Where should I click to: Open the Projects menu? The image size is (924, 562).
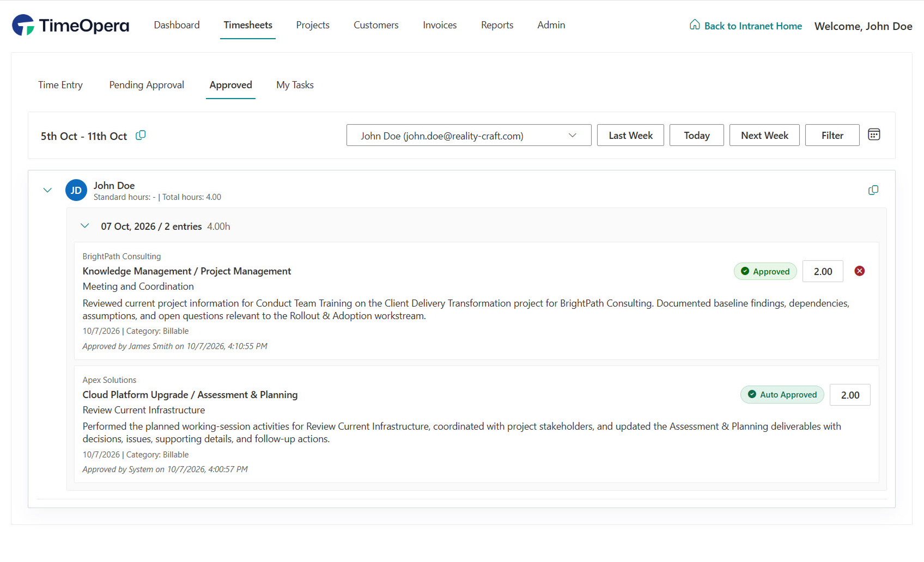(x=313, y=25)
